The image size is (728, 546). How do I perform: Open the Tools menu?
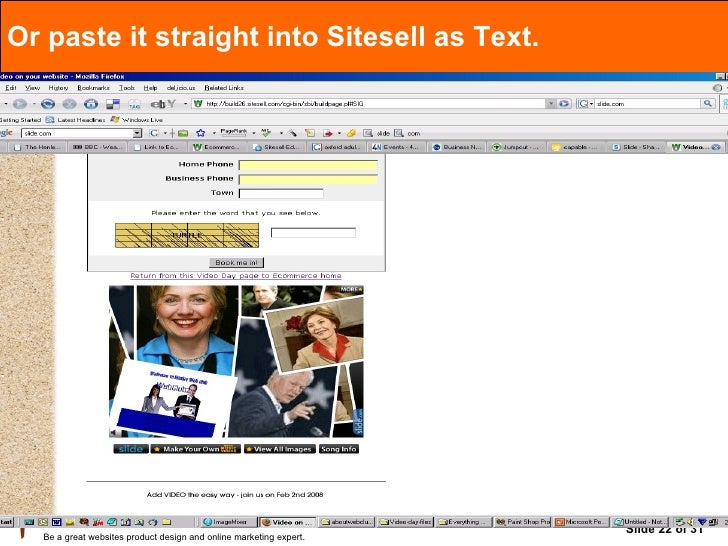tap(126, 88)
